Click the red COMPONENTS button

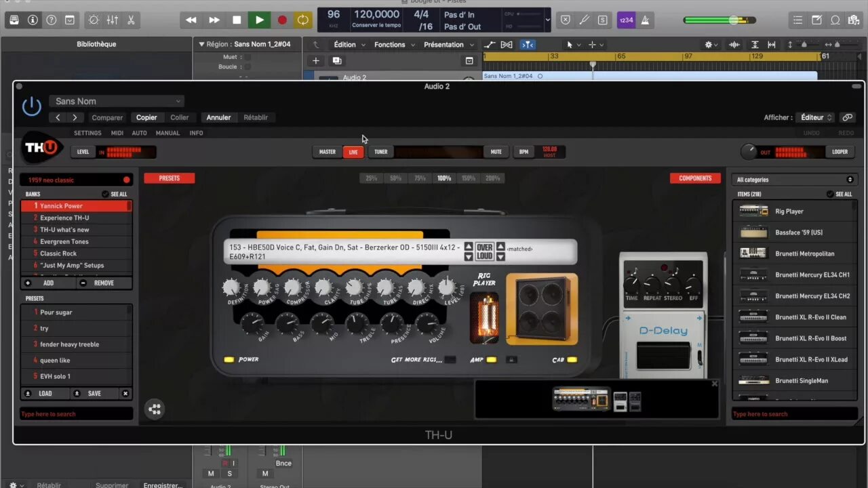(695, 178)
